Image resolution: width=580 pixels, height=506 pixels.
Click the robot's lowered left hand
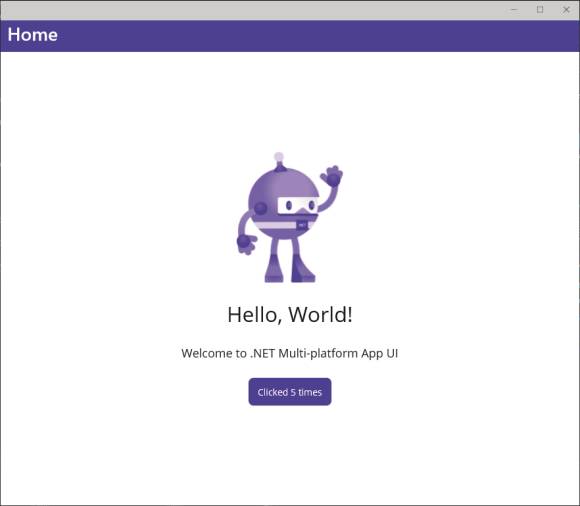[246, 244]
